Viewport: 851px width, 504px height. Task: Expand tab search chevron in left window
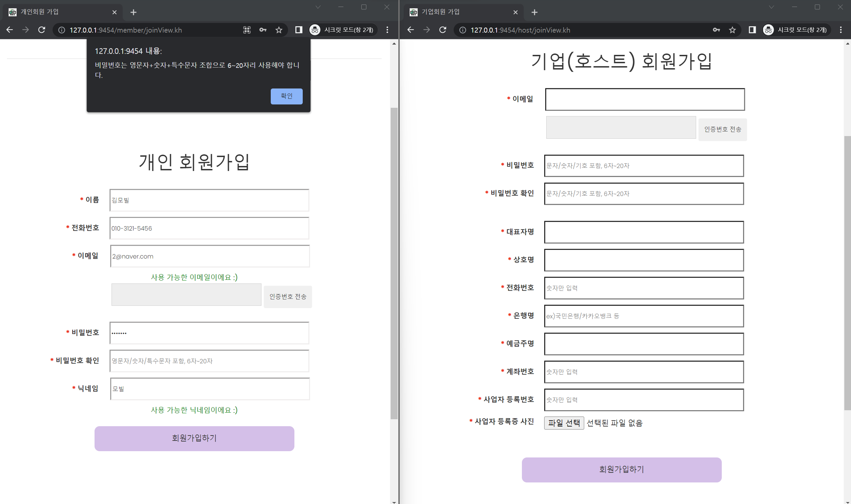[318, 7]
